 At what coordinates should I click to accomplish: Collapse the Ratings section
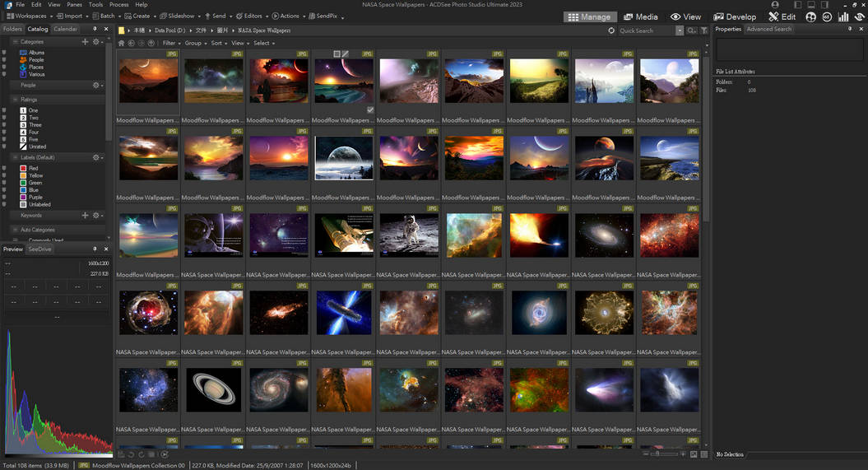15,100
